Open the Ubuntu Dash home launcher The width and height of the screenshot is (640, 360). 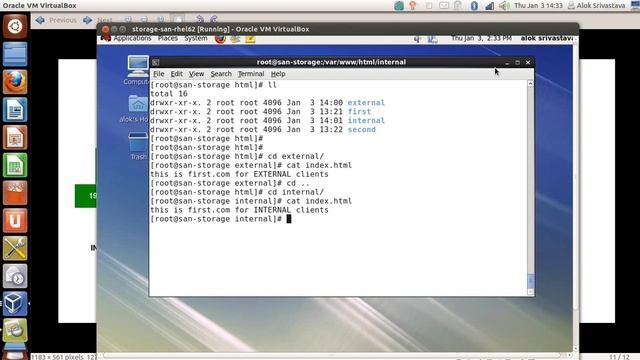[x=15, y=26]
